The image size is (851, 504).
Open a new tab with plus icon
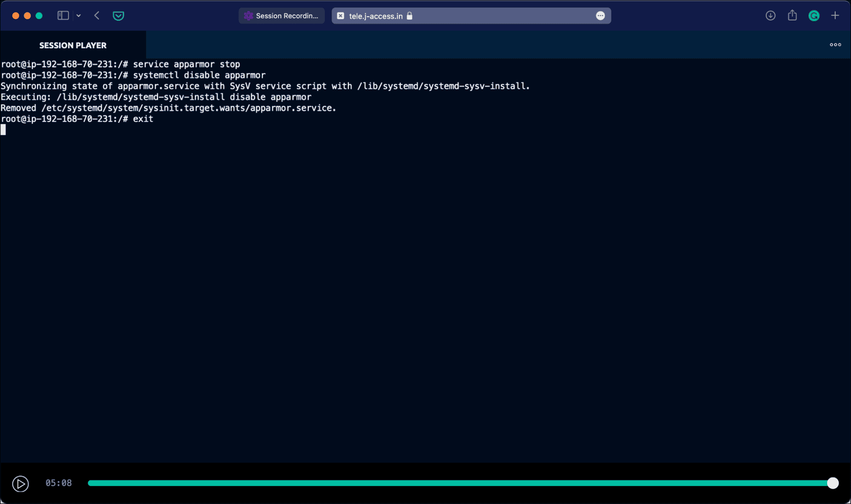pyautogui.click(x=835, y=16)
